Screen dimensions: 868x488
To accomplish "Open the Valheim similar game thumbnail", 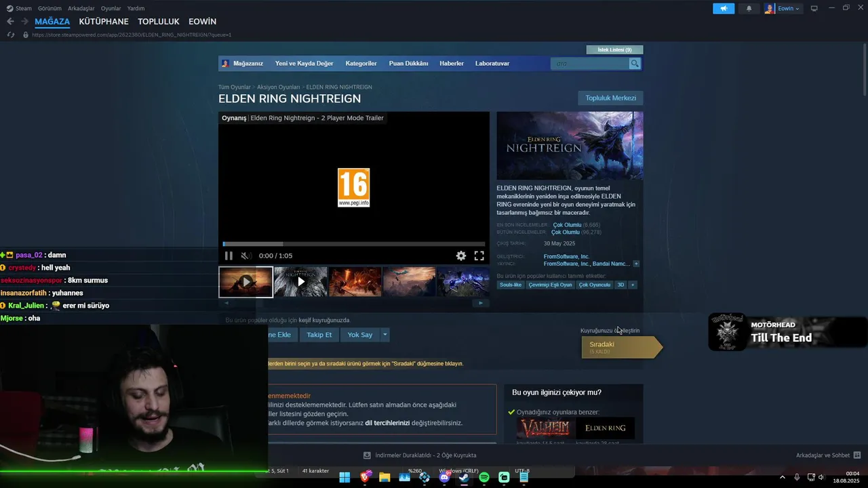I will click(x=545, y=428).
